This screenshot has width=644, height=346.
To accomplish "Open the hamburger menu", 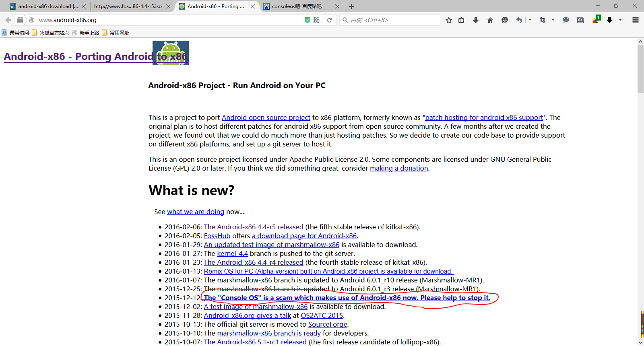I will click(x=636, y=20).
